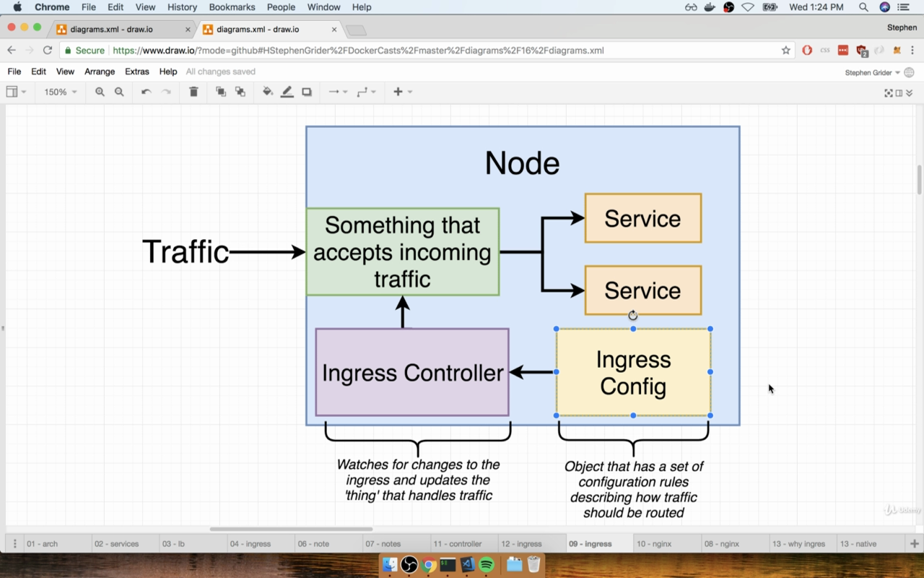The image size is (924, 578).
Task: Add a new page with the plus button
Action: [x=915, y=543]
